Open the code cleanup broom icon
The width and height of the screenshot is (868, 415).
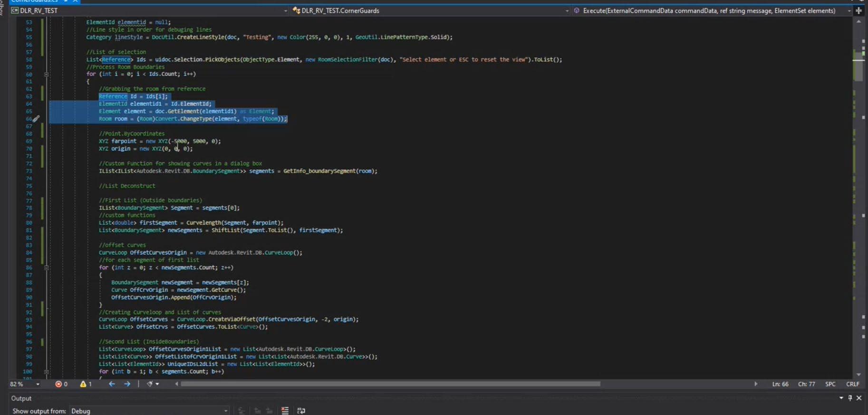[x=150, y=384]
